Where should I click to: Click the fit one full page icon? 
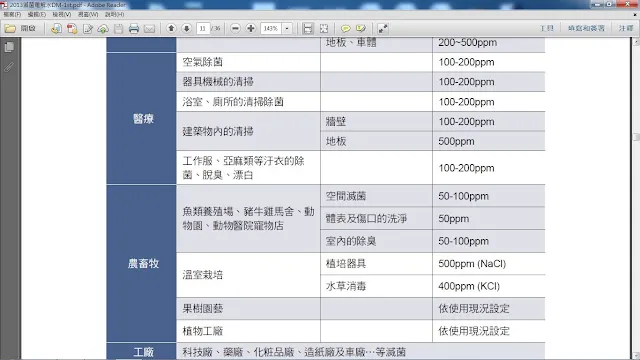click(324, 28)
